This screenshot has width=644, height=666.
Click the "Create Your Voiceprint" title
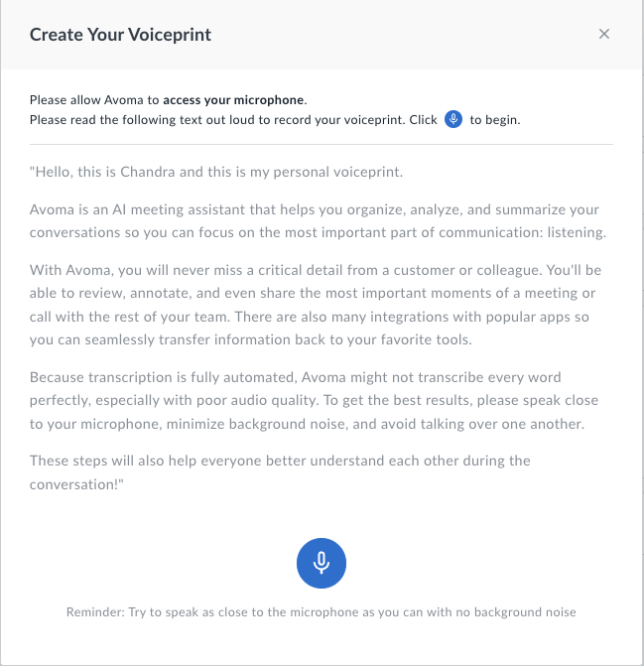click(120, 35)
